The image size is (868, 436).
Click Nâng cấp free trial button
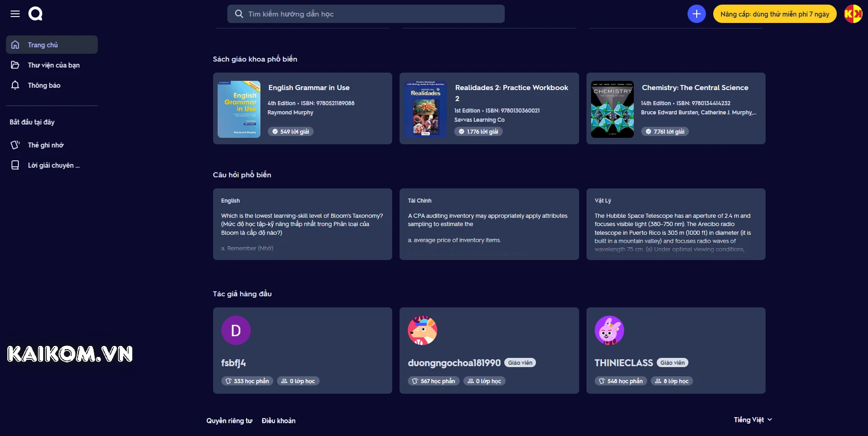[774, 14]
